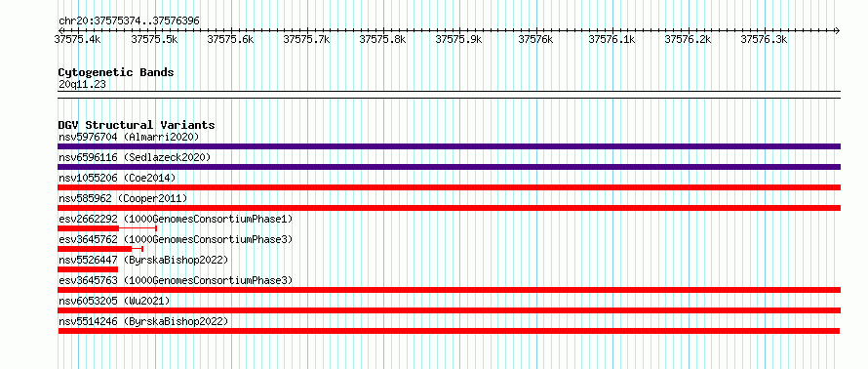Viewport: 868px width, 369px height.
Task: Select the red bar under nsv6053205
Action: click(449, 310)
